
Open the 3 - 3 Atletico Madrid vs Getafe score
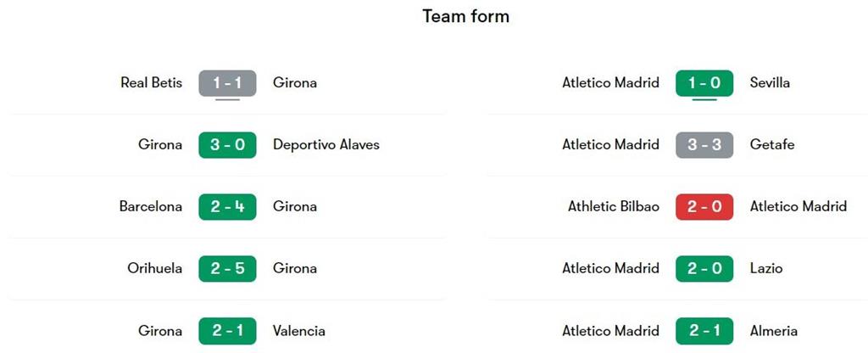point(704,145)
